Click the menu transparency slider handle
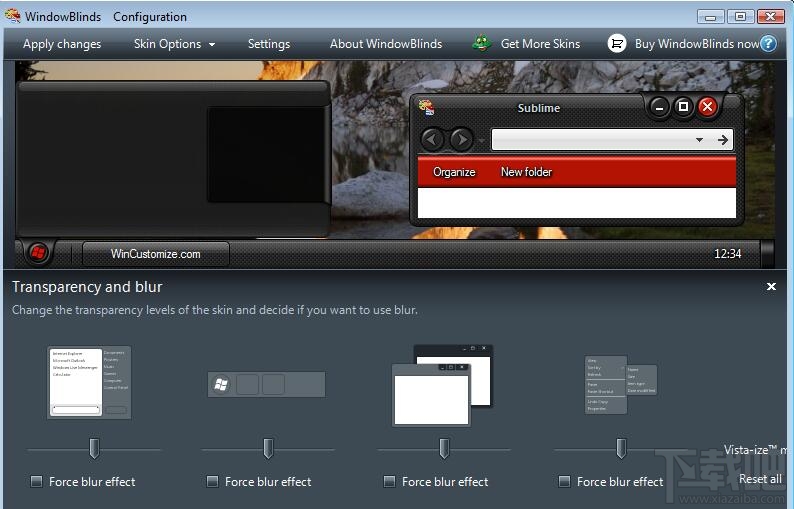Image resolution: width=794 pixels, height=509 pixels. (x=621, y=449)
